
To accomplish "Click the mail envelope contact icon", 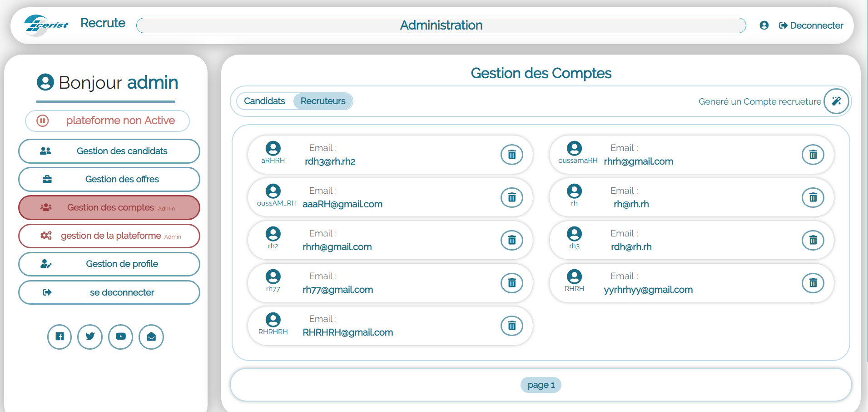I will tap(151, 337).
